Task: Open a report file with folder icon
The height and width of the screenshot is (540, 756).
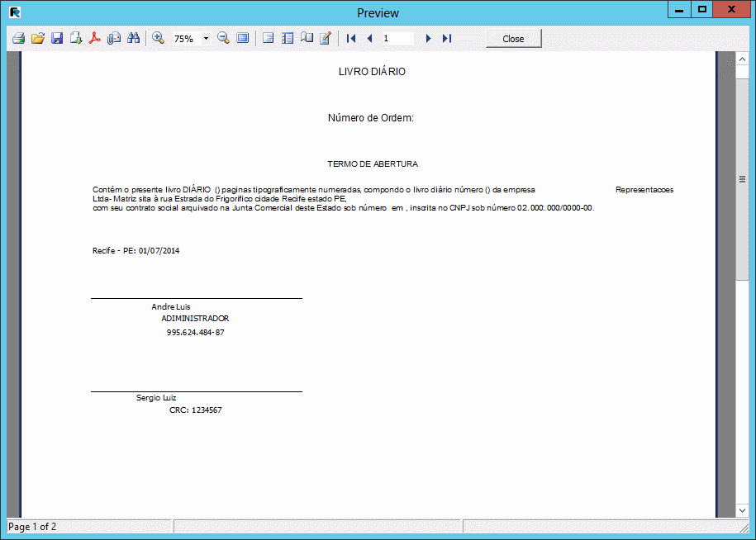Action: coord(38,38)
